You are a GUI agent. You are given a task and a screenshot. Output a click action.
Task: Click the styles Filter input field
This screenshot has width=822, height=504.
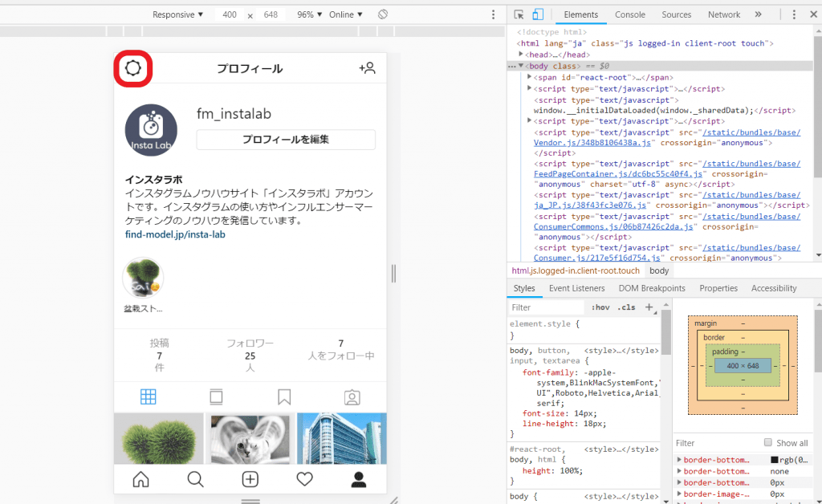click(x=546, y=307)
